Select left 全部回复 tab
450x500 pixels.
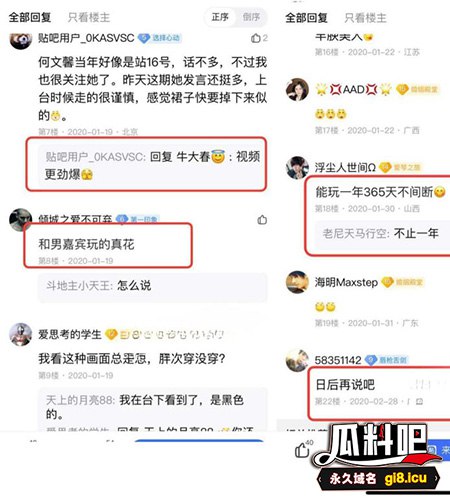pyautogui.click(x=30, y=17)
